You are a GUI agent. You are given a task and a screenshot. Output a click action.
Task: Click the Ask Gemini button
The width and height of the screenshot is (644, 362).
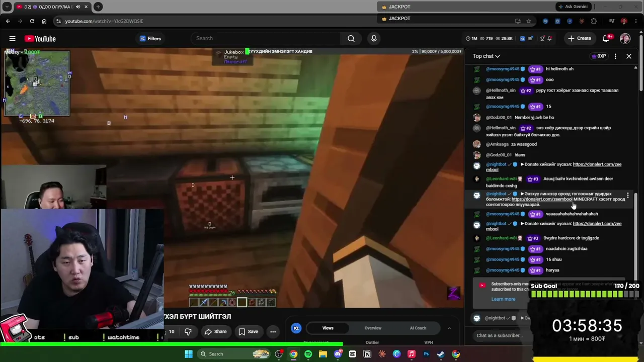pos(573,7)
